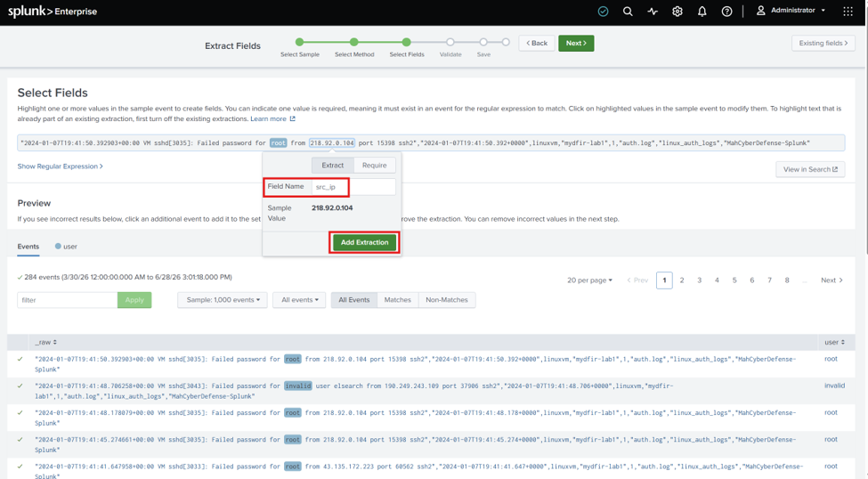Expand Show Regular Expression link

[60, 166]
